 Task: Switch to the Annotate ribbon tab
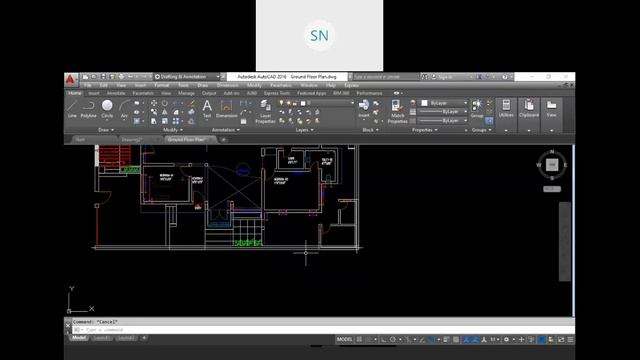click(116, 93)
